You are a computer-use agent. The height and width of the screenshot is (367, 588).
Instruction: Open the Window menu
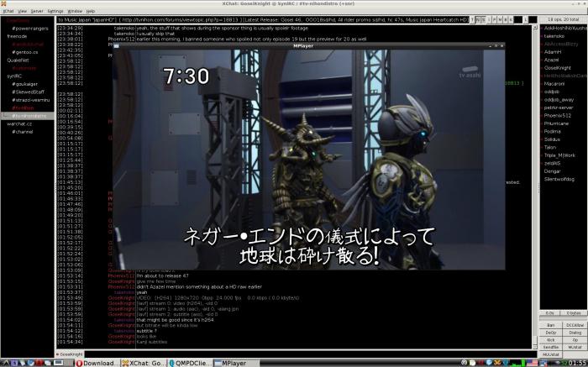click(x=75, y=11)
